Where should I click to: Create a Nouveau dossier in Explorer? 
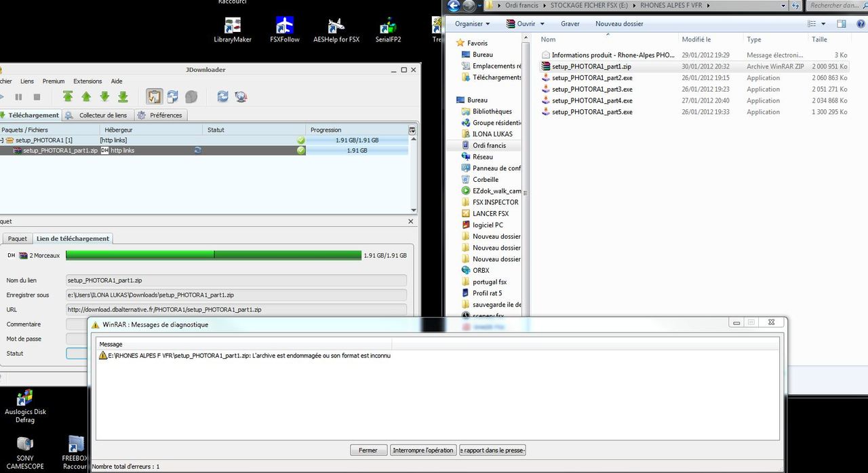pyautogui.click(x=619, y=24)
